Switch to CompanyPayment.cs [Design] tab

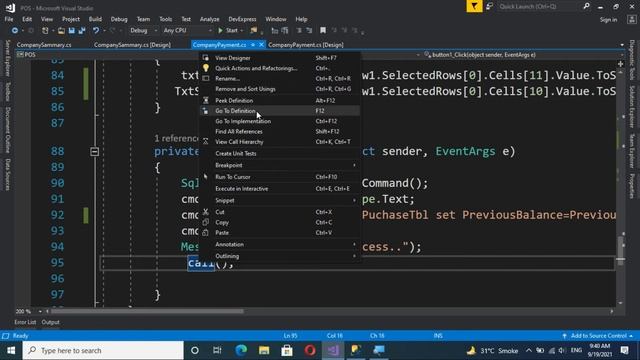tap(306, 45)
